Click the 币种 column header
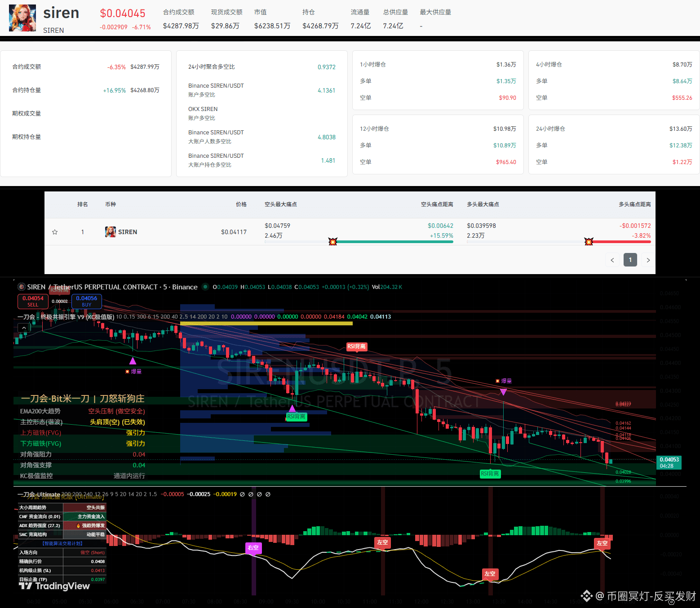Image resolution: width=700 pixels, height=608 pixels. pos(111,204)
